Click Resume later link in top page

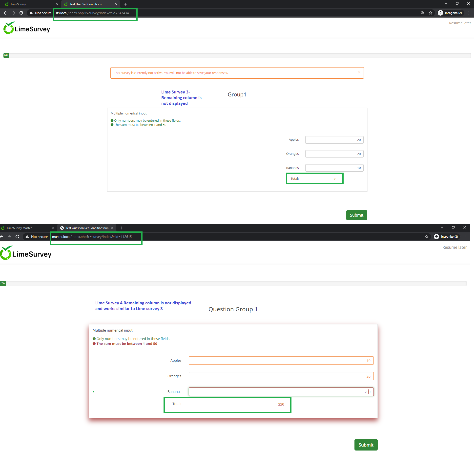[460, 23]
